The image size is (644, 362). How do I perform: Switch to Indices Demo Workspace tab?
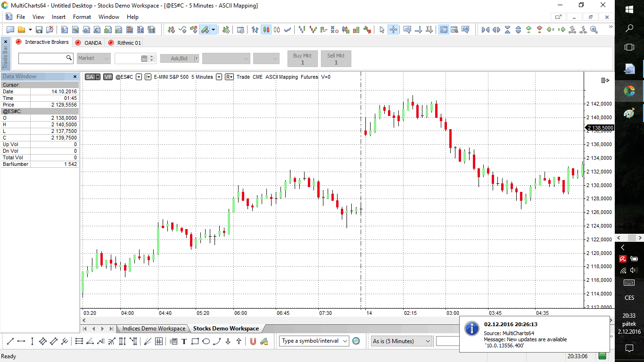coord(154,329)
